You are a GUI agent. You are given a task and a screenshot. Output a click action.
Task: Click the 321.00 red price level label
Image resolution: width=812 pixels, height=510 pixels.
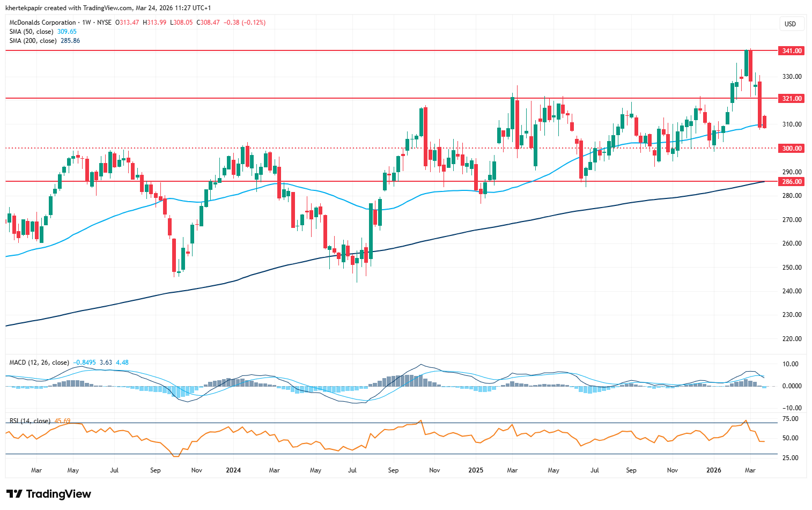point(792,99)
